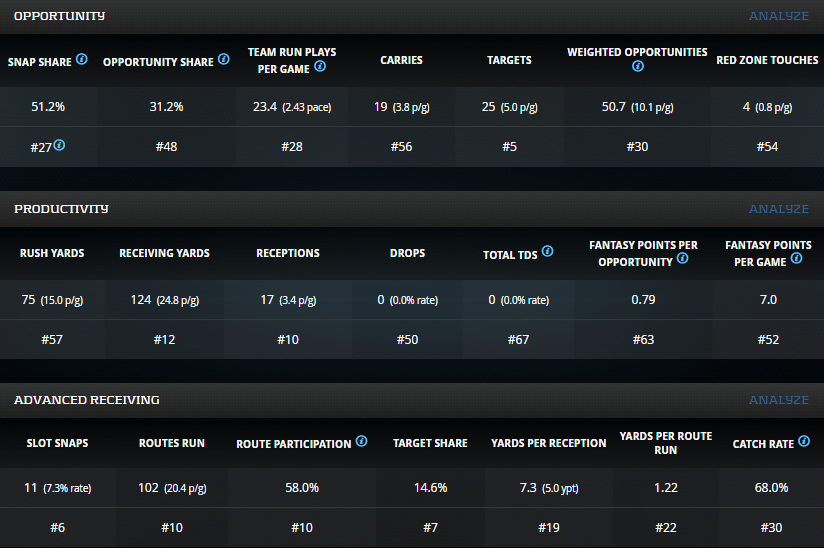The image size is (824, 548).
Task: Click Fantasy Points Per Game info icon
Action: pyautogui.click(x=796, y=259)
